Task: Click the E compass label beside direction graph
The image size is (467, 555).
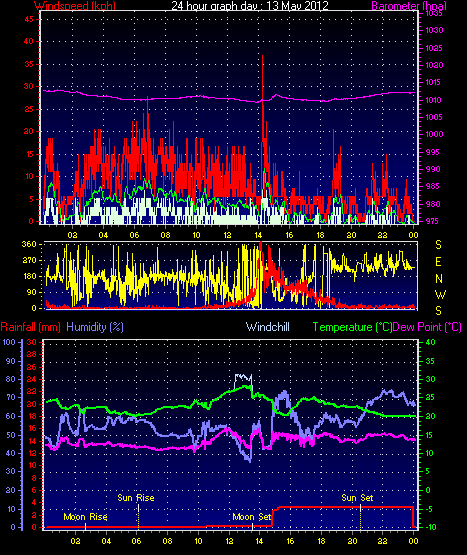Action: (x=438, y=262)
